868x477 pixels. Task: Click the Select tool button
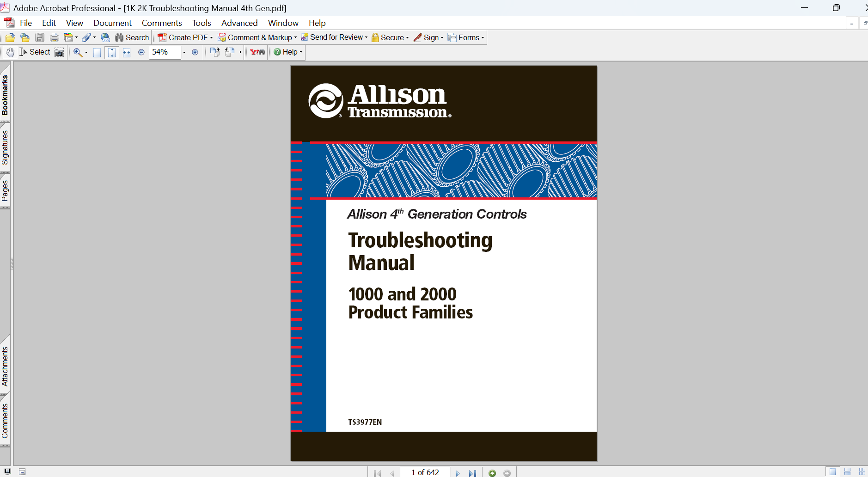pos(35,52)
